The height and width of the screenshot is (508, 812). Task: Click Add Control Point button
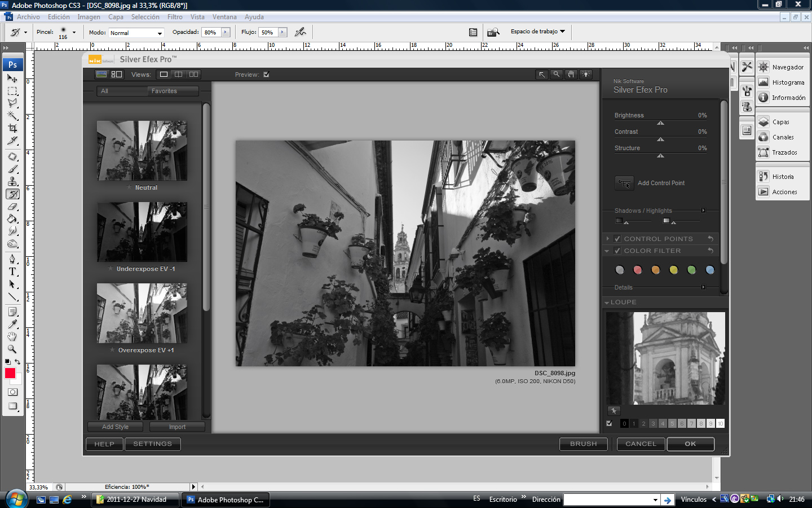click(624, 183)
